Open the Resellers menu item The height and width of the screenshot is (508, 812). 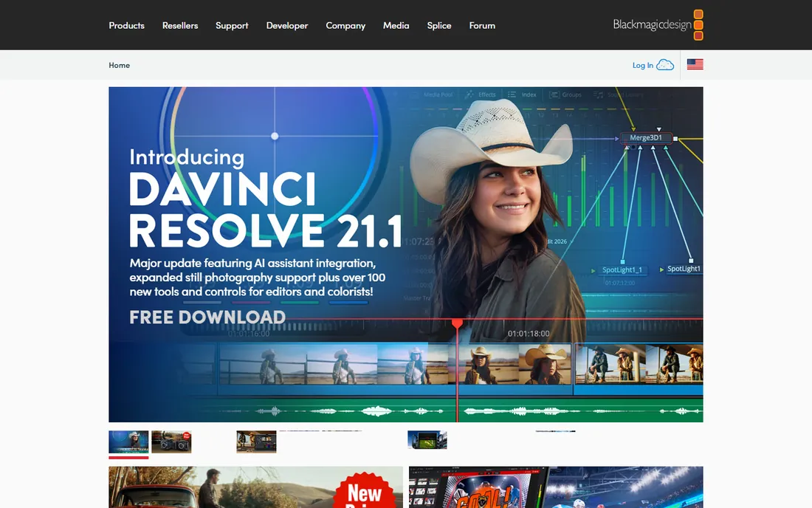[x=179, y=25]
